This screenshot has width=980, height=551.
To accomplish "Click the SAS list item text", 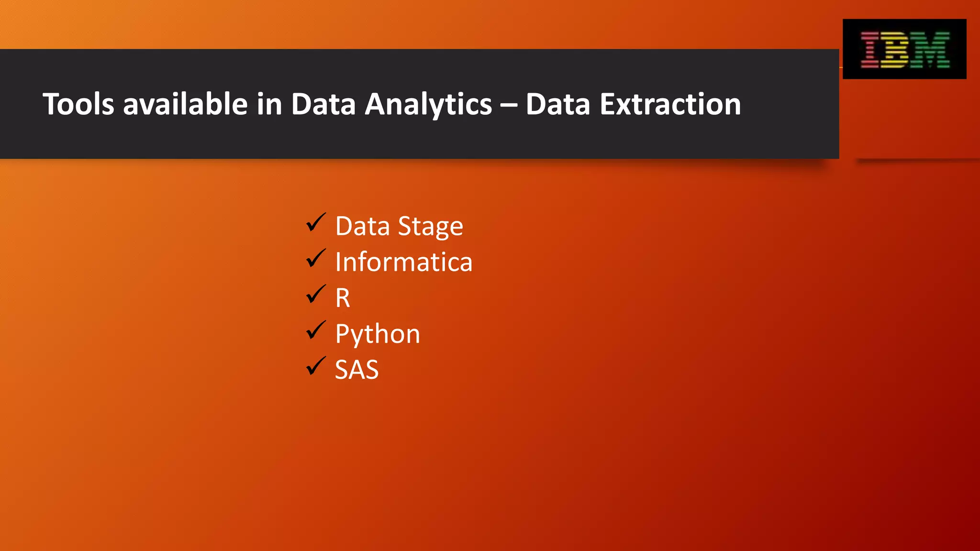I will (356, 370).
